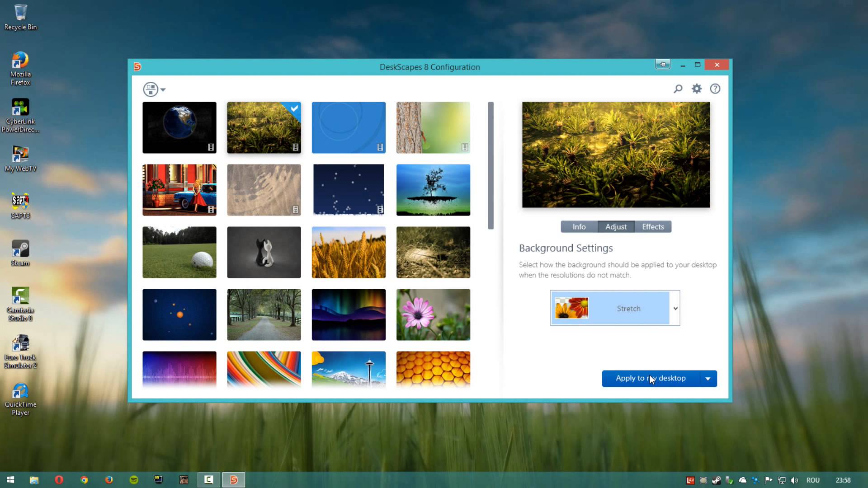Click the view layout grid icon
Image resolution: width=868 pixels, height=488 pixels.
[x=150, y=89]
